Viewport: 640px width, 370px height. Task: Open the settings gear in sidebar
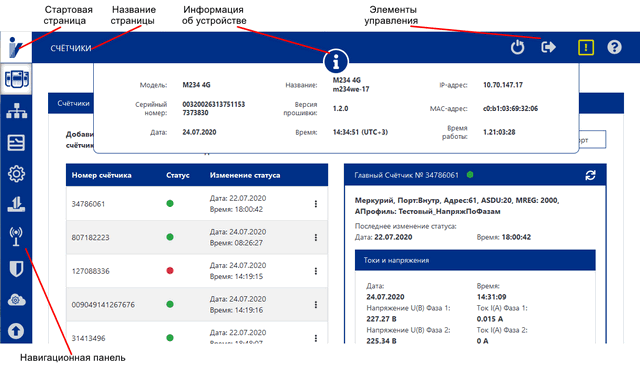[x=16, y=174]
